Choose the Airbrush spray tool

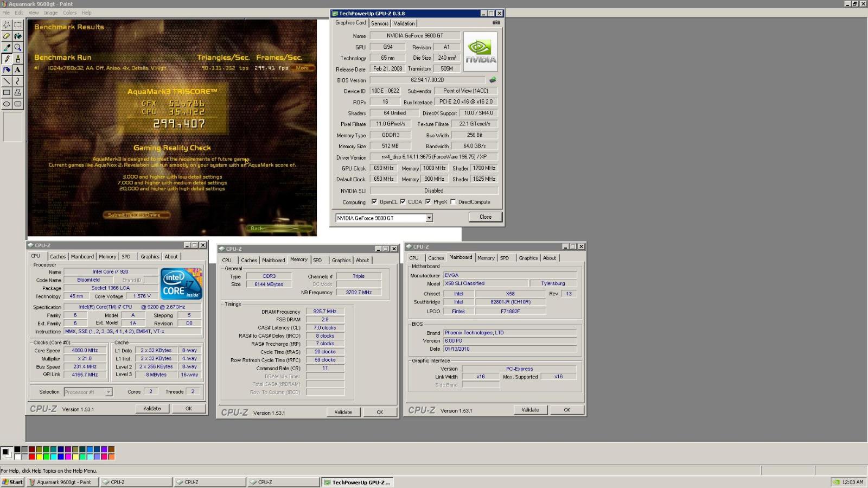coord(7,69)
